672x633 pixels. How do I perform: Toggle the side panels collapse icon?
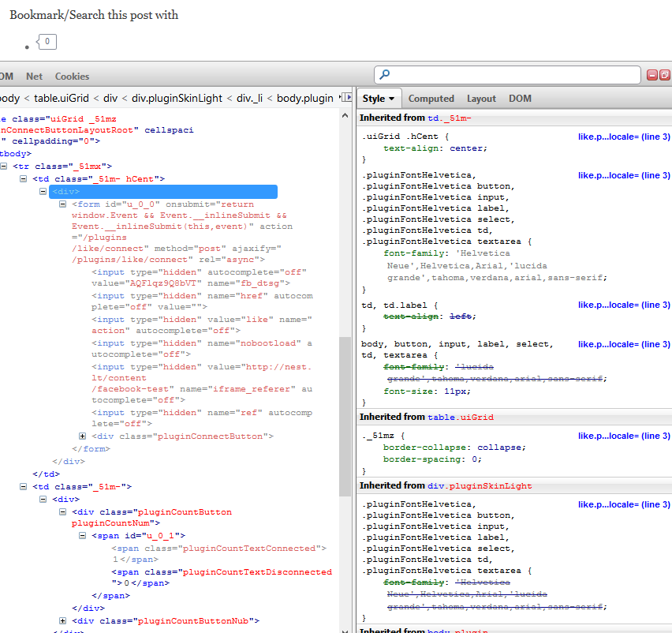(x=347, y=97)
